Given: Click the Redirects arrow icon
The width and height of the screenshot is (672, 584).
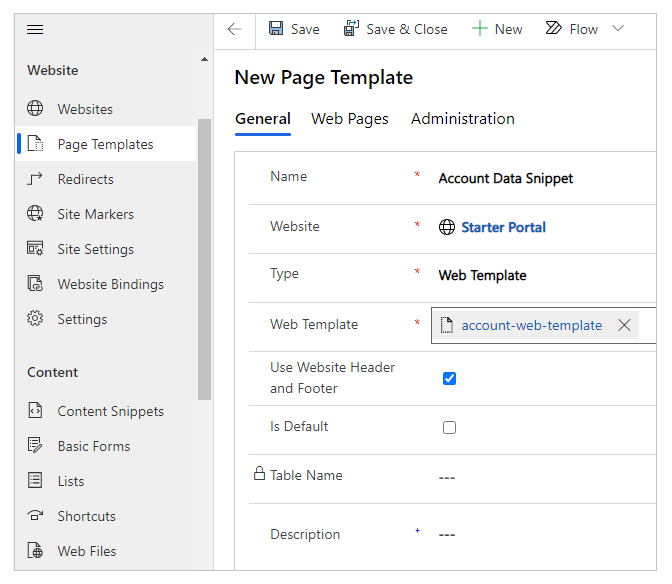Looking at the screenshot, I should point(35,179).
